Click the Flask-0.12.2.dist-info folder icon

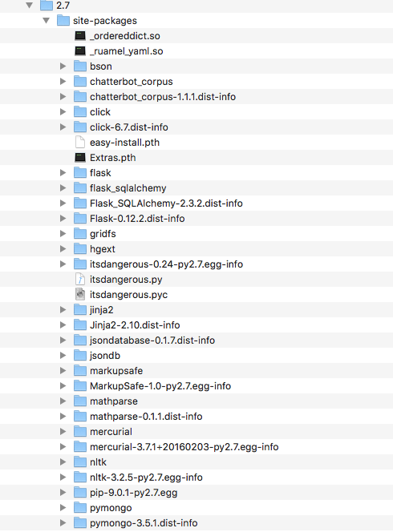pos(80,218)
